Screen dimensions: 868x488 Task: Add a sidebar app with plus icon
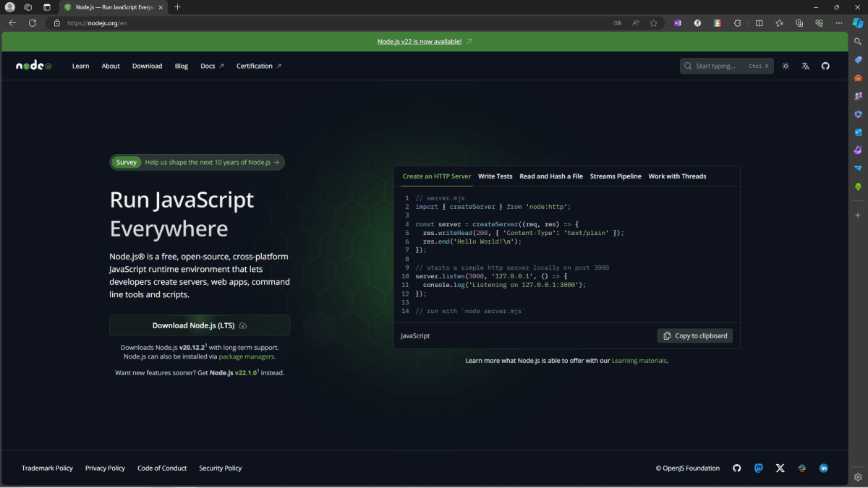[x=858, y=215]
